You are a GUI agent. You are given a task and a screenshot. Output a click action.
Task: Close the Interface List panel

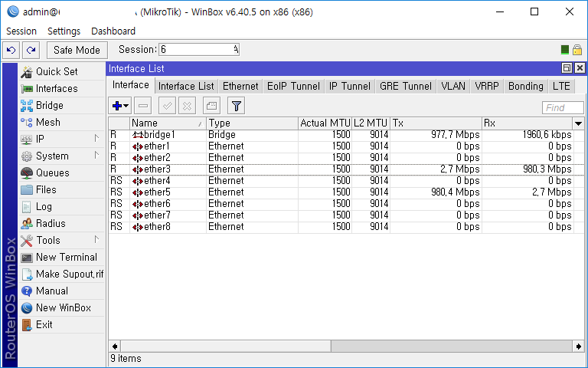click(x=580, y=68)
